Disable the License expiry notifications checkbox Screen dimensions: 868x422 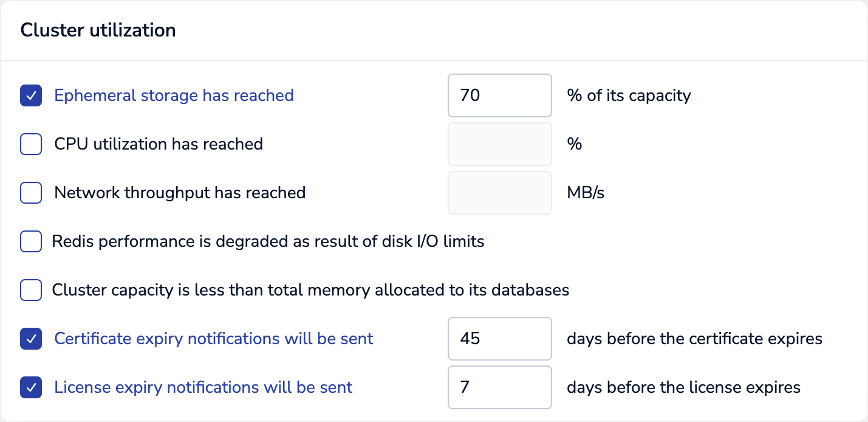point(31,387)
